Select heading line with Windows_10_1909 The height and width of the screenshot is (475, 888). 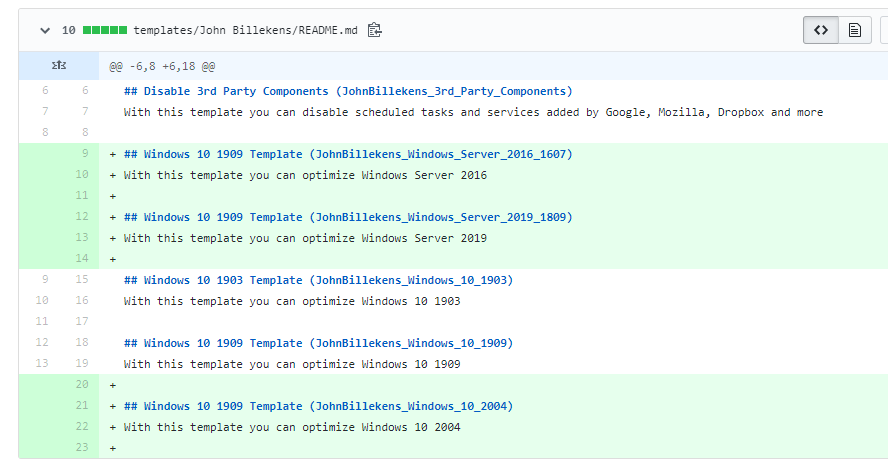[318, 343]
